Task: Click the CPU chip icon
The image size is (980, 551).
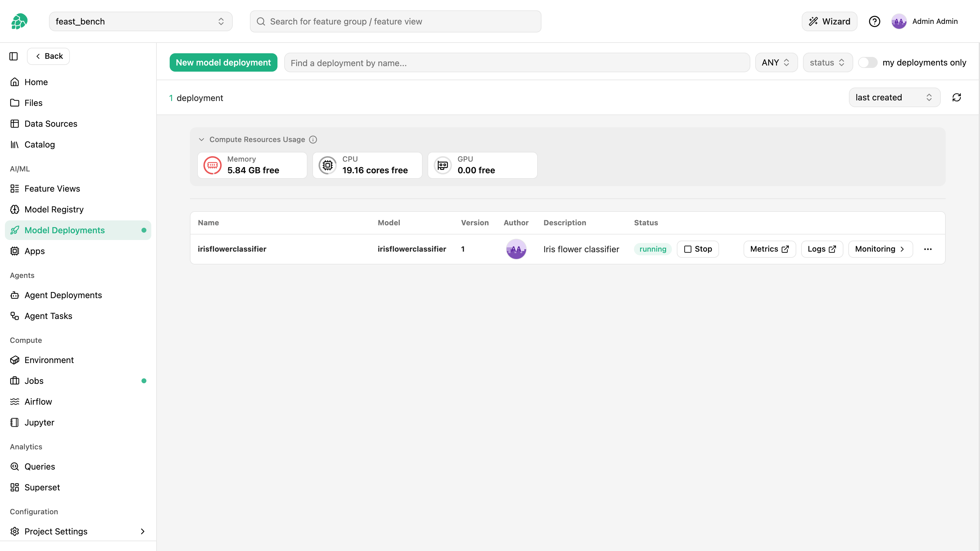Action: click(x=328, y=165)
